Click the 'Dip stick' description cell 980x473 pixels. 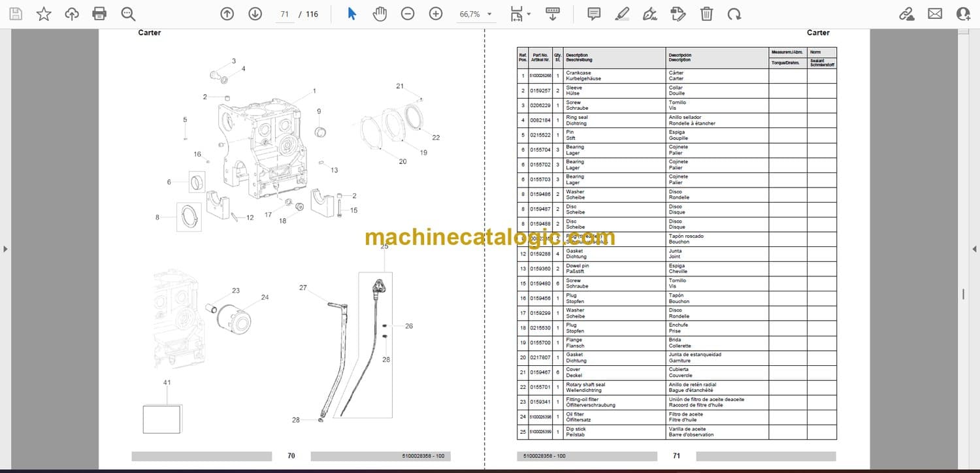614,432
